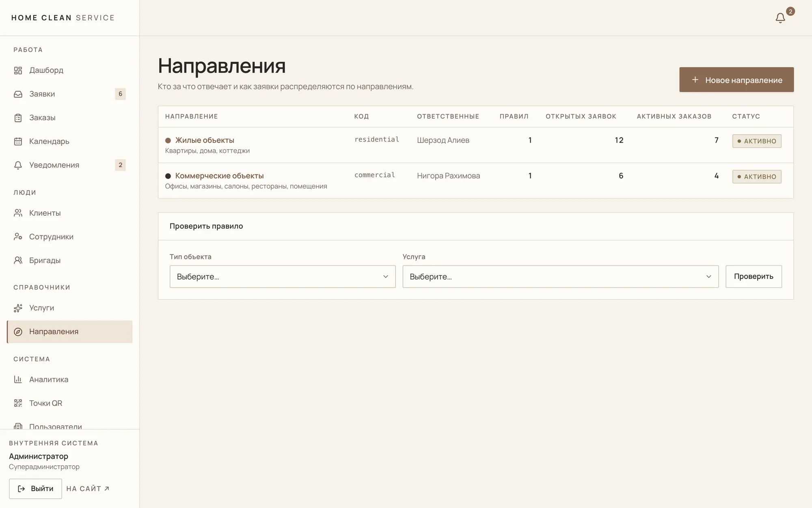
Task: Click the Сотрудники user-gear icon
Action: tap(18, 237)
